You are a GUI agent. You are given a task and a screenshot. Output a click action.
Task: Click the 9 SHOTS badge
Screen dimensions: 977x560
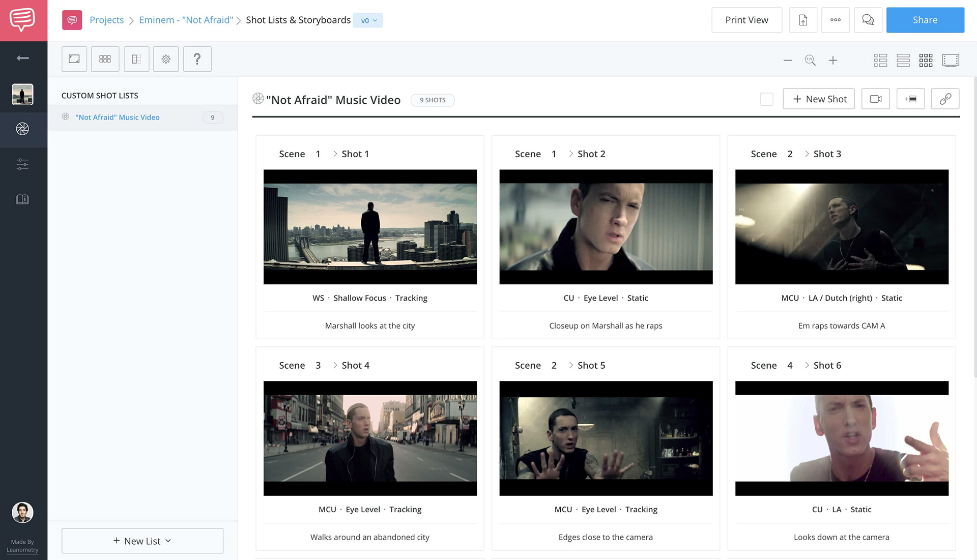pos(433,100)
